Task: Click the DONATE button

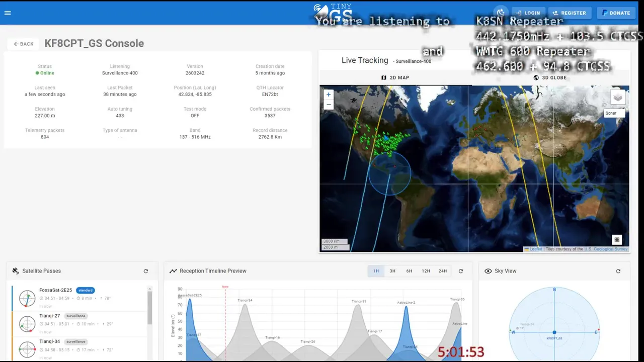Action: tap(616, 13)
